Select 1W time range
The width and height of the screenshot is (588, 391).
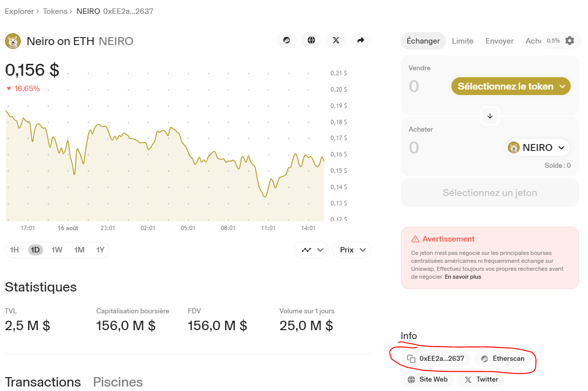click(x=57, y=250)
